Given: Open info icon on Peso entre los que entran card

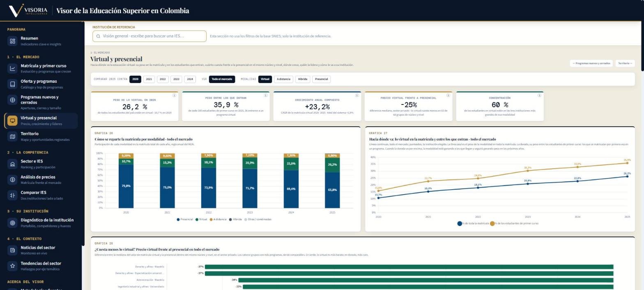Looking at the screenshot, I should 266,95.
